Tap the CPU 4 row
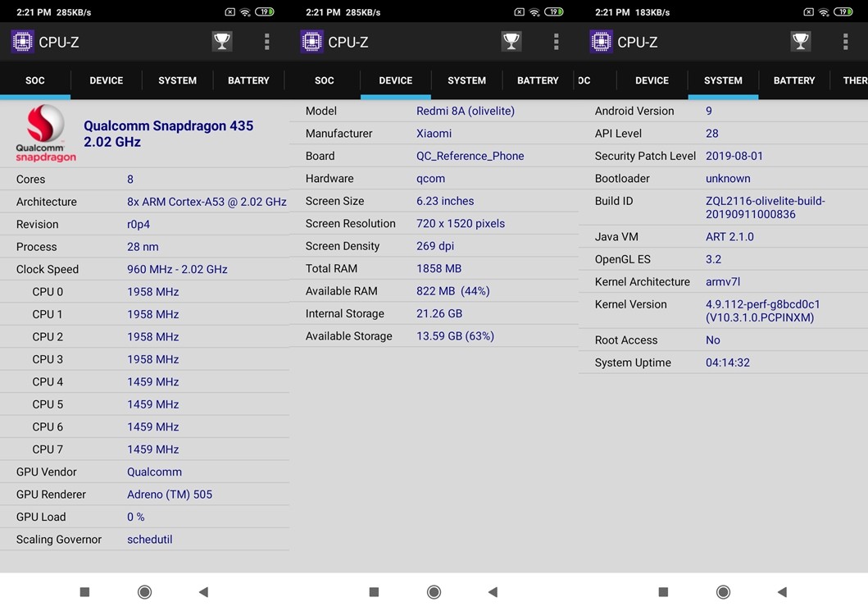 [144, 382]
